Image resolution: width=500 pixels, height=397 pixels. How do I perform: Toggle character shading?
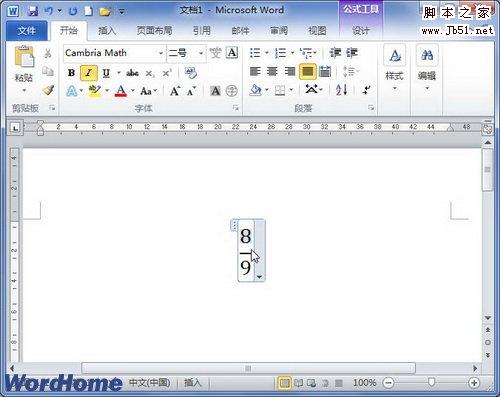point(215,91)
